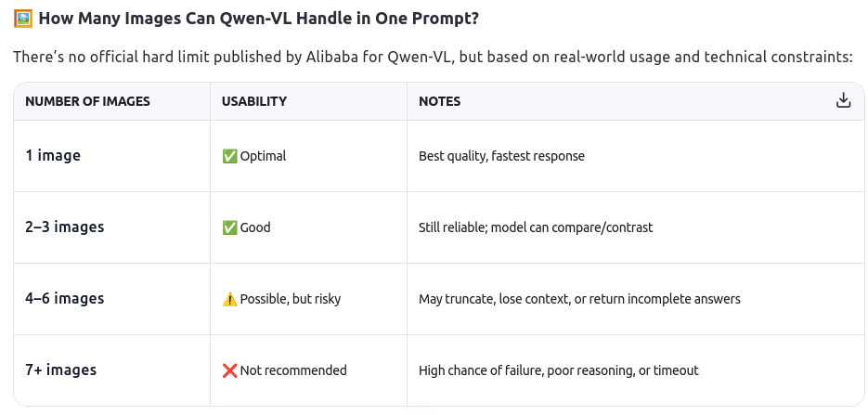Click the "4–6 images" row label
Viewport: 868px width, 415px height.
(64, 299)
